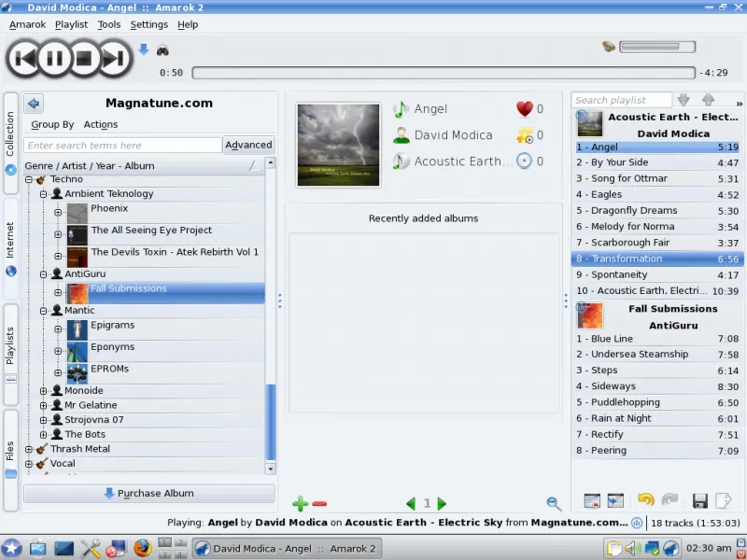Click the zoom-out magnifier in context view
This screenshot has width=747, height=560.
pos(554,504)
